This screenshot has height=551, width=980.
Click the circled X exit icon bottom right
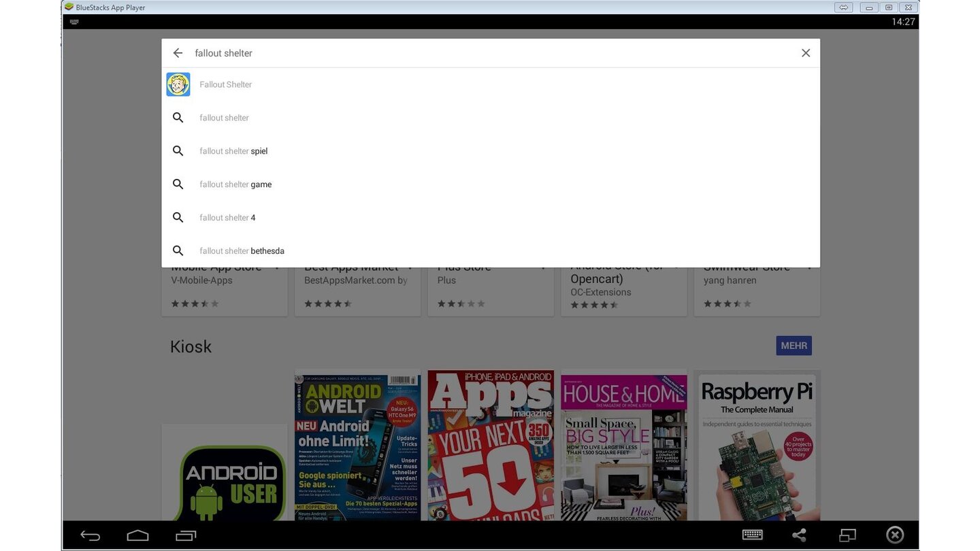[x=895, y=535]
